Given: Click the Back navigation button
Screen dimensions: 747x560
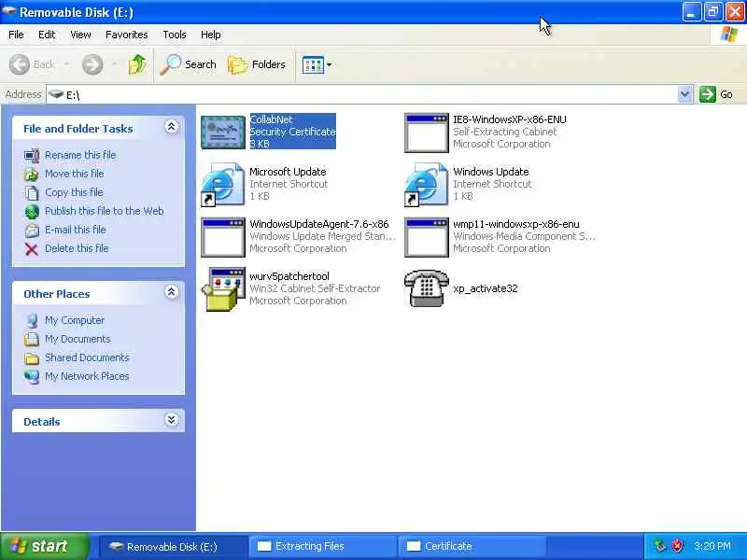Looking at the screenshot, I should [x=33, y=64].
